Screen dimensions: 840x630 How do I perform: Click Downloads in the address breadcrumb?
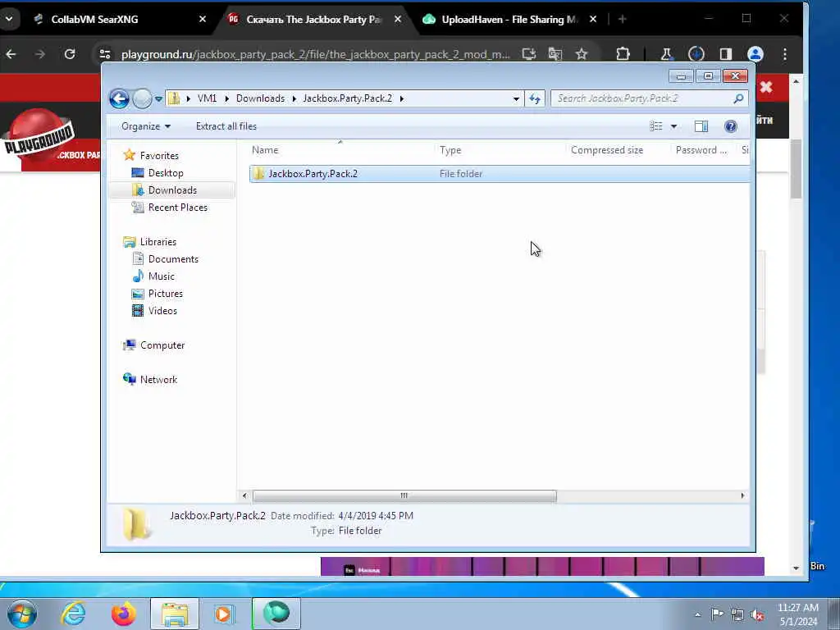click(x=260, y=98)
